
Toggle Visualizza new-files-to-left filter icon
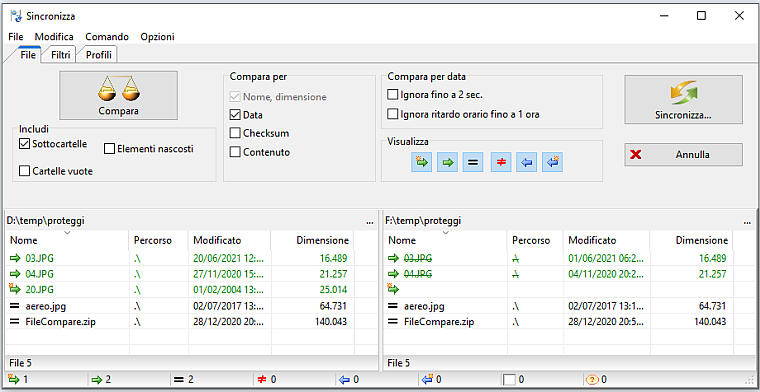pos(553,162)
